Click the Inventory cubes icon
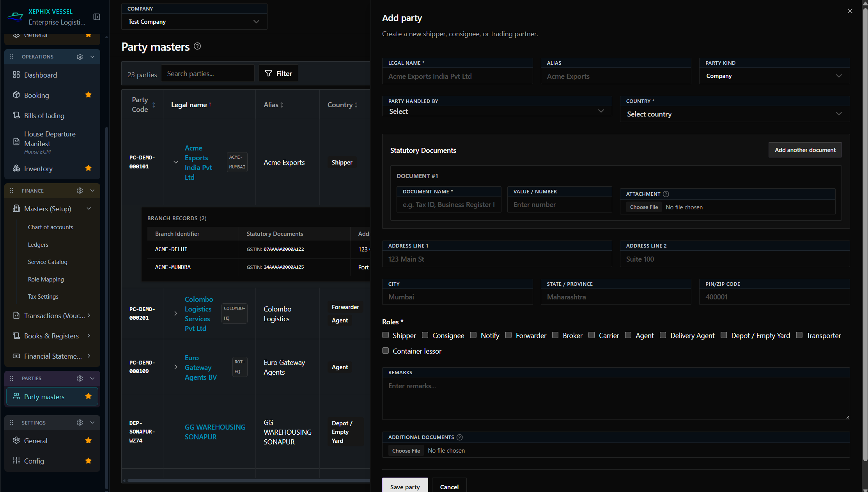 point(16,168)
